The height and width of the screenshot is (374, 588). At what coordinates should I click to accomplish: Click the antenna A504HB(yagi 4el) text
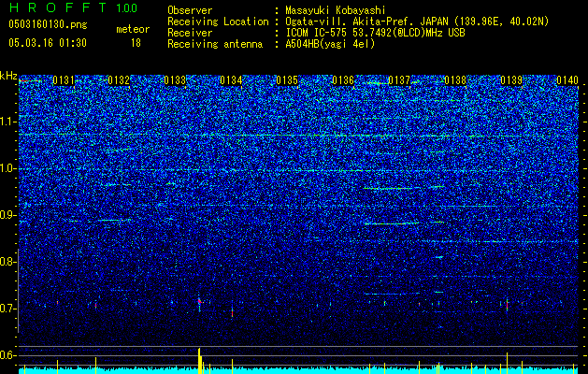[330, 44]
